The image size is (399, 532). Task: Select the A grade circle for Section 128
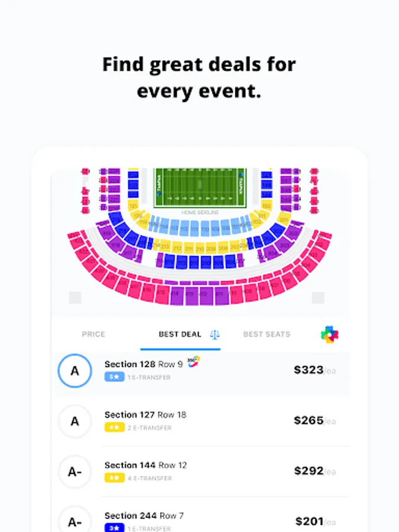pyautogui.click(x=74, y=371)
